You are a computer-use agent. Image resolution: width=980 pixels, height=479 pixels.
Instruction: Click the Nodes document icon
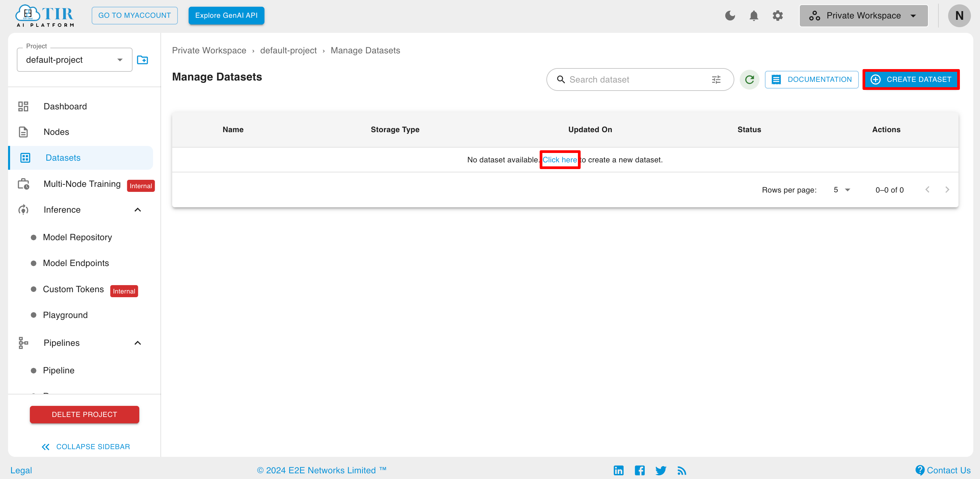click(23, 132)
